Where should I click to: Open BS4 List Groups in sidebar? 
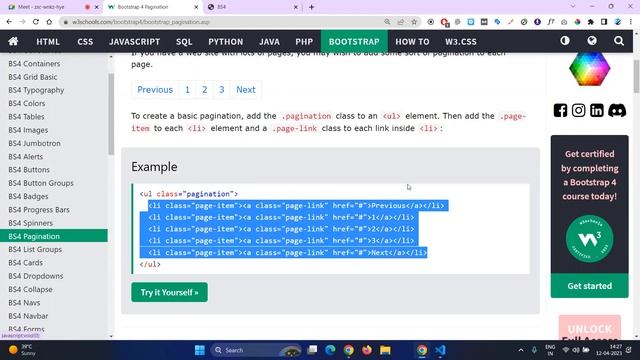coord(35,249)
